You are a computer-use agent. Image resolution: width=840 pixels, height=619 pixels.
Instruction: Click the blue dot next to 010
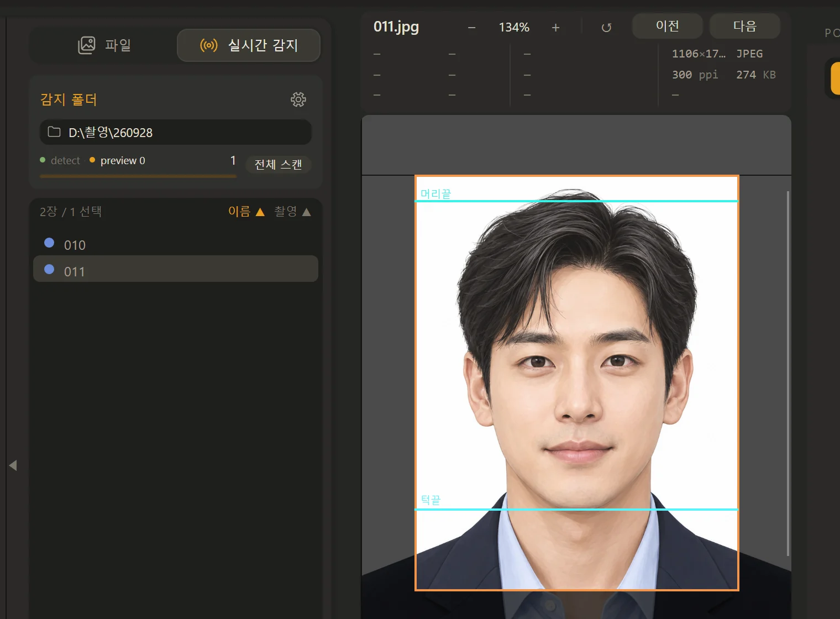click(x=49, y=243)
